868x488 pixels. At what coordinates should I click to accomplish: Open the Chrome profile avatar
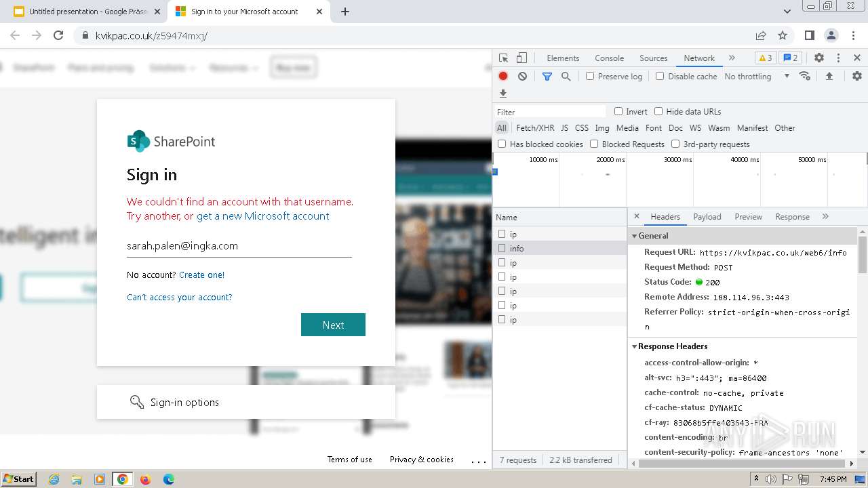click(831, 35)
